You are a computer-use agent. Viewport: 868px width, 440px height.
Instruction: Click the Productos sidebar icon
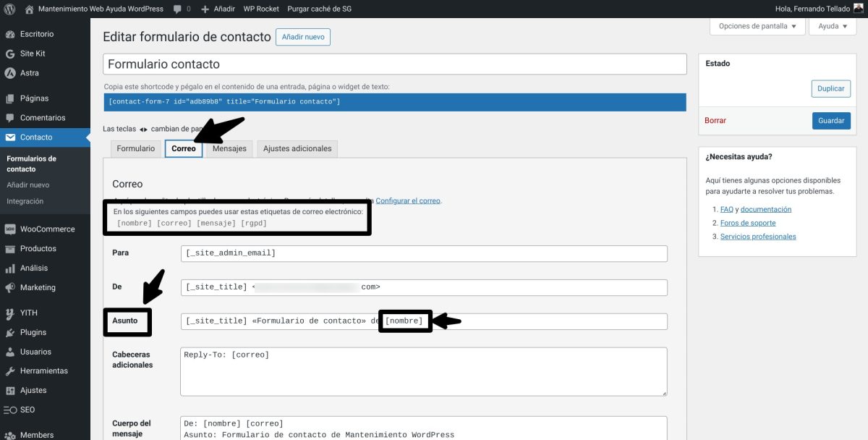tap(10, 248)
